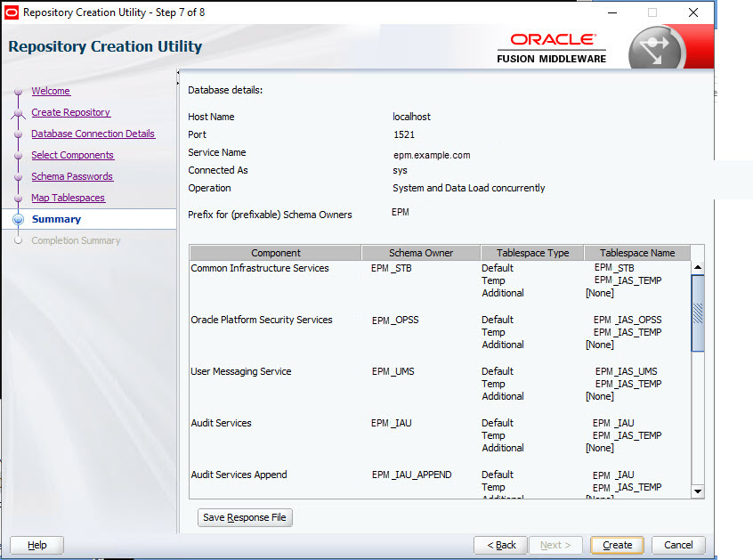Image resolution: width=753 pixels, height=560 pixels.
Task: Click the Oracle app icon in title bar
Action: (x=11, y=12)
